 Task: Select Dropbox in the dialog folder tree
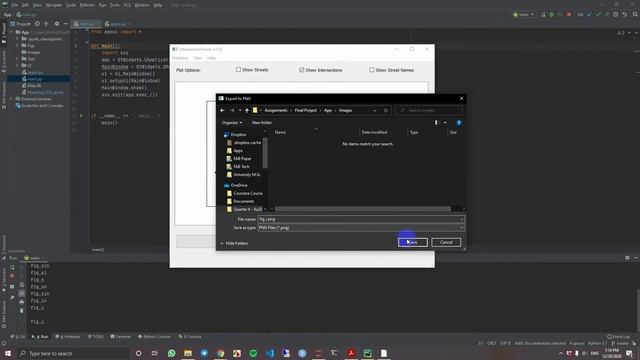(238, 134)
